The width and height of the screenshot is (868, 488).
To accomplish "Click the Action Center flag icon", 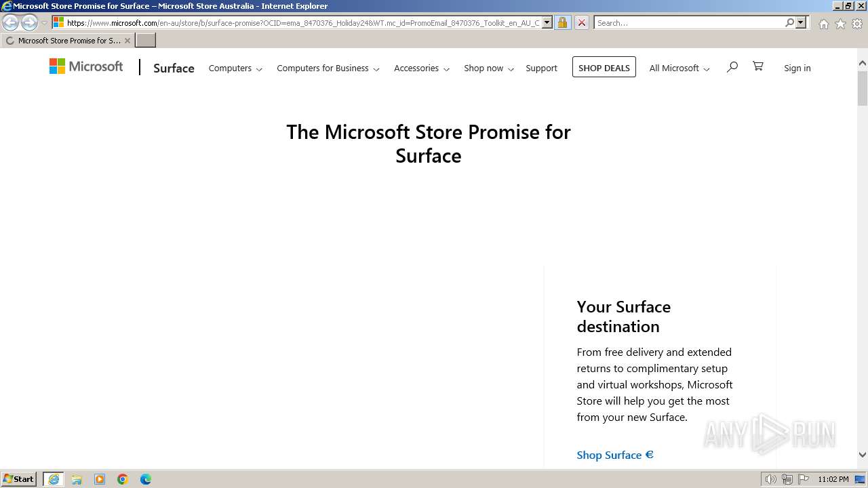I will click(804, 479).
